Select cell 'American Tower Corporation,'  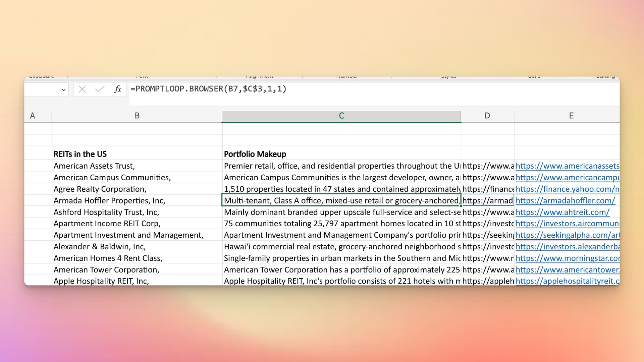[137, 270]
